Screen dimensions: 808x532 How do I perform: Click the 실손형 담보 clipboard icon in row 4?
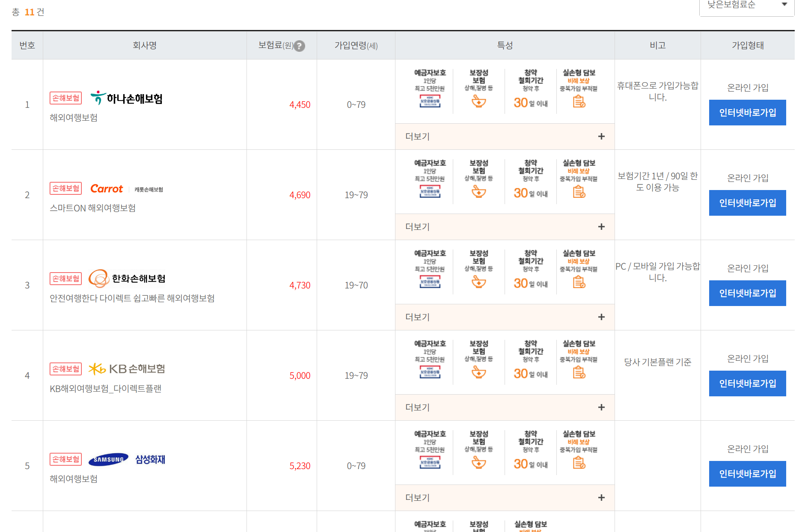pos(579,372)
